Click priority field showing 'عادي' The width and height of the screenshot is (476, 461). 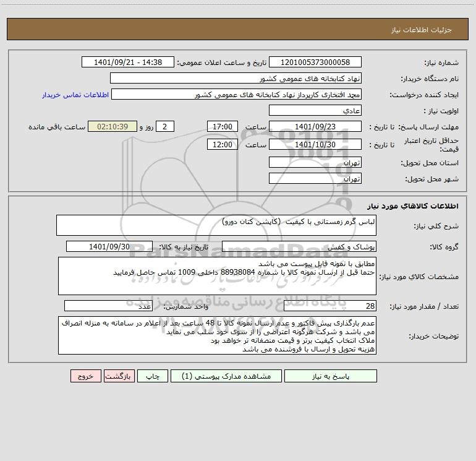[315, 111]
